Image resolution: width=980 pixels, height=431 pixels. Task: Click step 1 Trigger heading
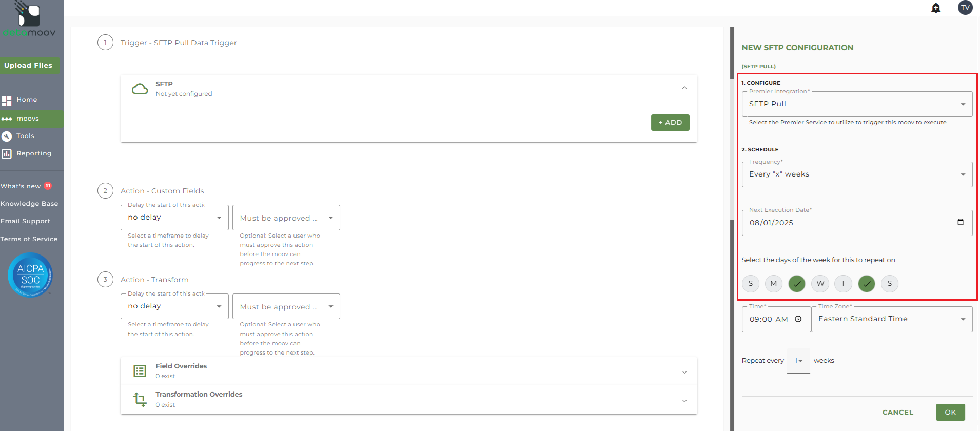point(179,43)
